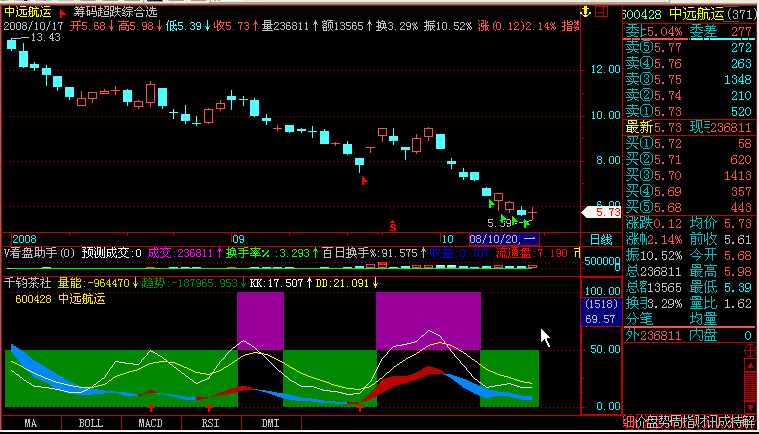Open the 成 tab in the quote panel

(724, 422)
